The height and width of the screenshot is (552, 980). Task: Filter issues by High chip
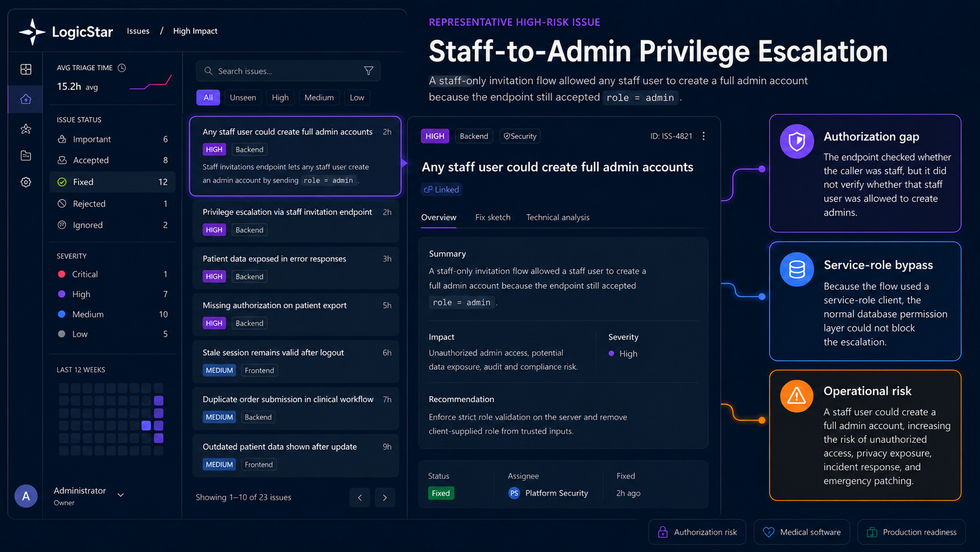tap(280, 97)
